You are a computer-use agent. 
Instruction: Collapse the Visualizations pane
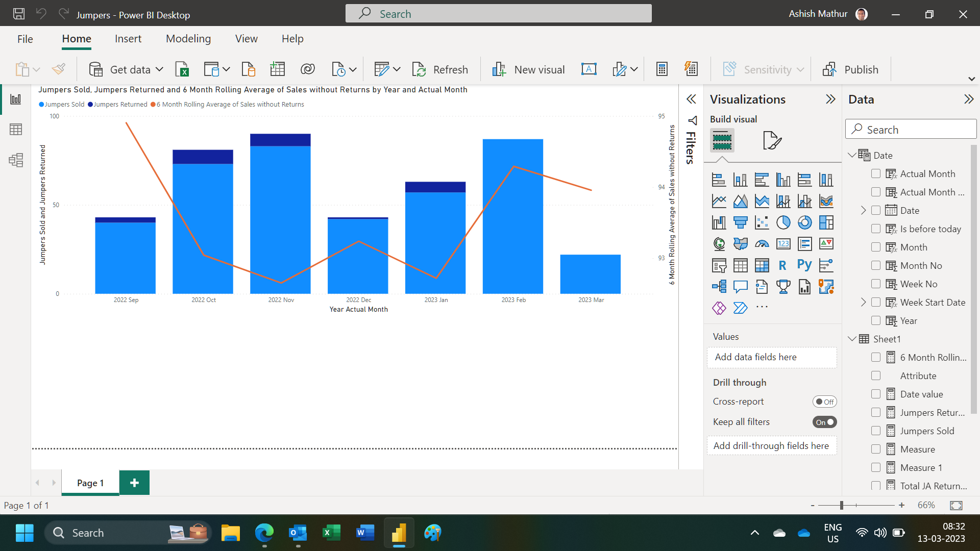(830, 99)
